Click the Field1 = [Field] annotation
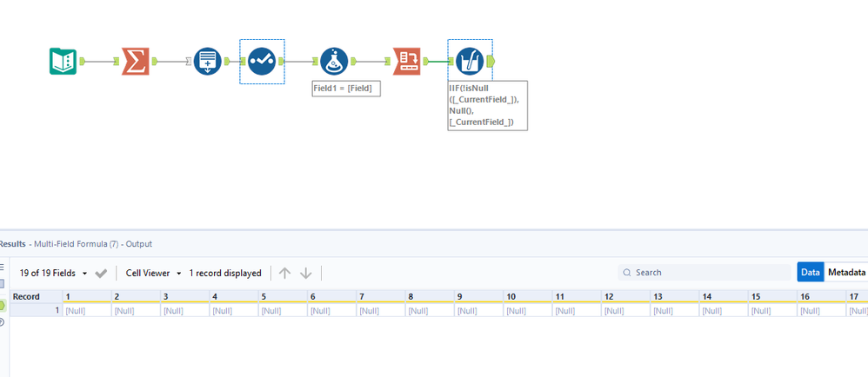The width and height of the screenshot is (868, 377). point(346,89)
